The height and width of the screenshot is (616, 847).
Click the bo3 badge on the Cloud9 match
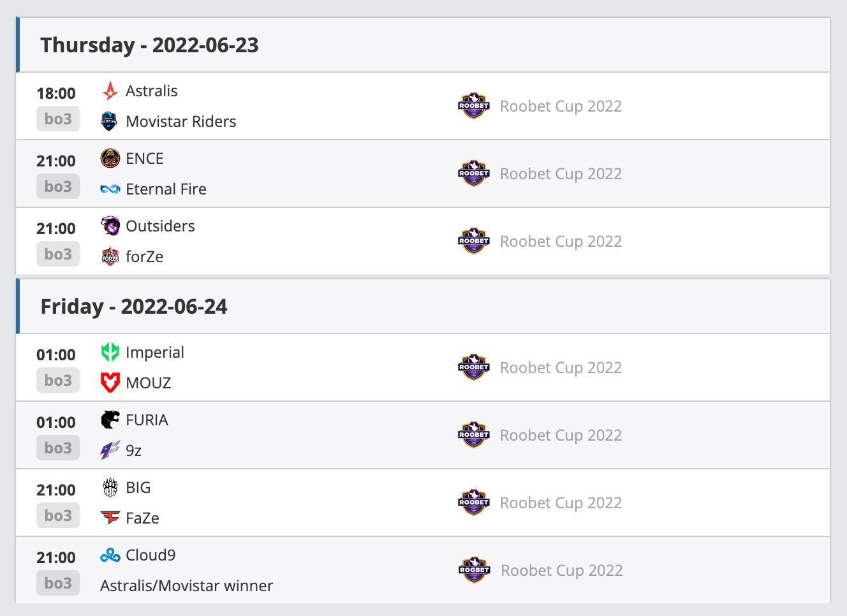[57, 583]
